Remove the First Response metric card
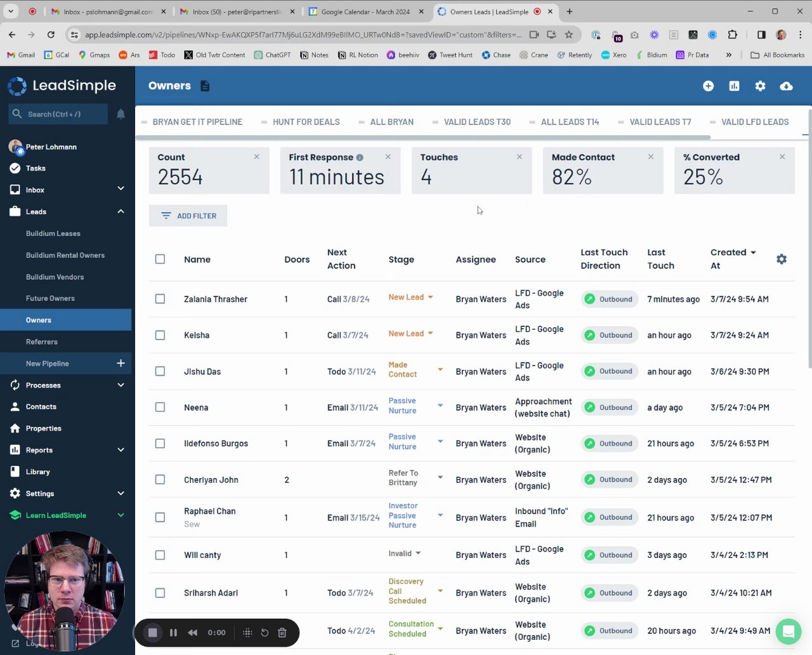Image resolution: width=812 pixels, height=655 pixels. click(x=388, y=157)
